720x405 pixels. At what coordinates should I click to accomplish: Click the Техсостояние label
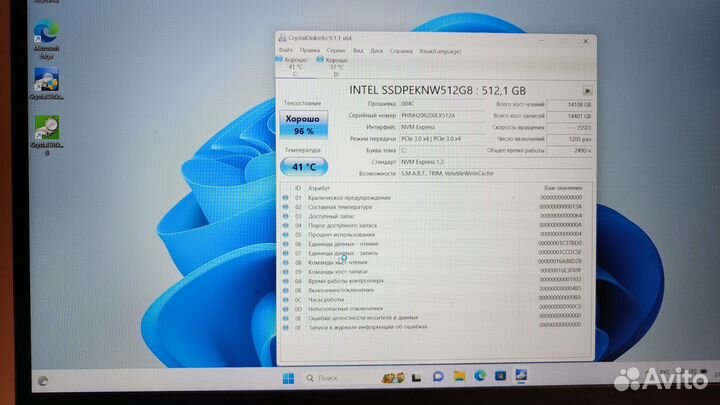303,103
